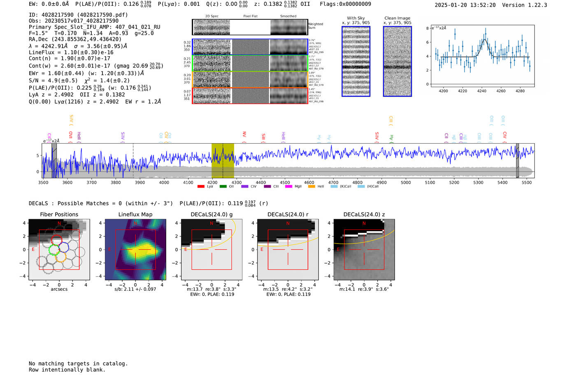Click the red-bordered 2D Spec fiber row
This screenshot has width=576, height=392.
click(212, 96)
